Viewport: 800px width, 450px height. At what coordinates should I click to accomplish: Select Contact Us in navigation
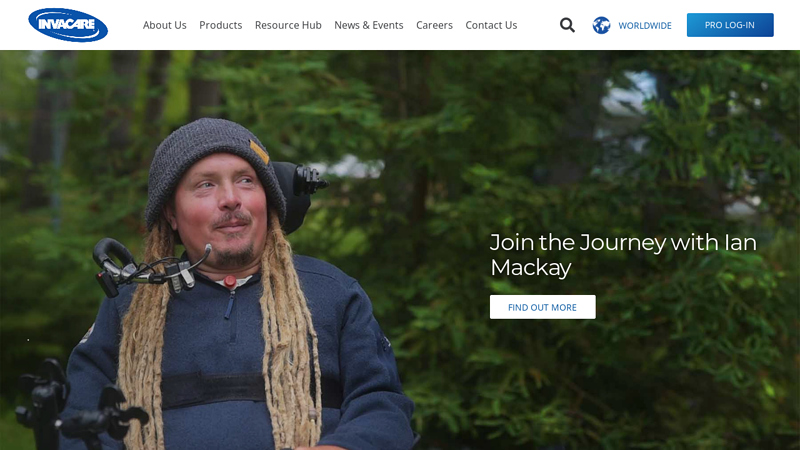[x=491, y=25]
